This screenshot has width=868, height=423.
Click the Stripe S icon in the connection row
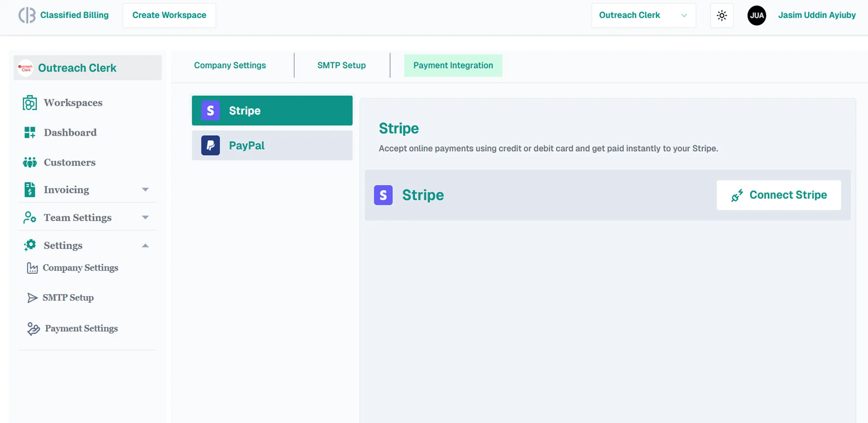pyautogui.click(x=383, y=195)
